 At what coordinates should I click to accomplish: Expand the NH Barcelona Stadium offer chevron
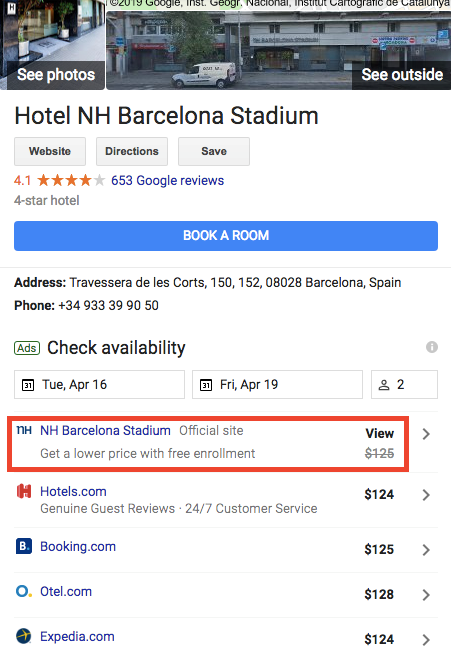point(426,434)
